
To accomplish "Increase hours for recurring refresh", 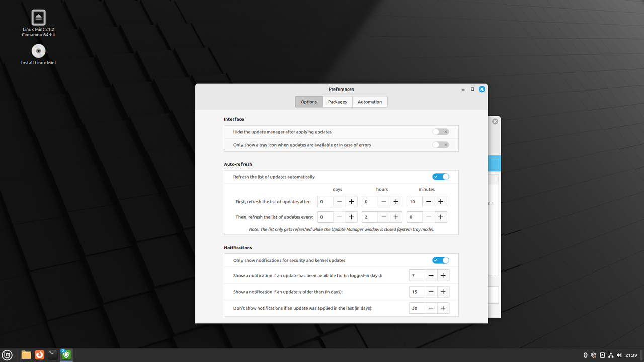I will (396, 217).
